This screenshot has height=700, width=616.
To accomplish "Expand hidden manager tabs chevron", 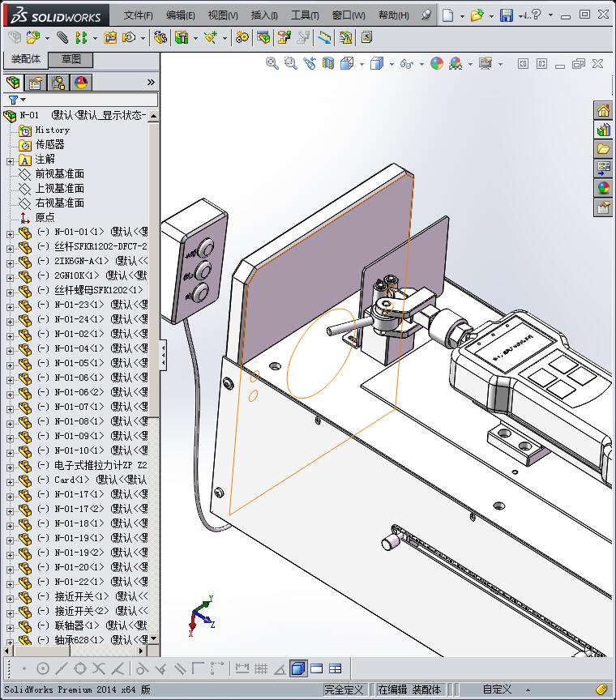I will [x=151, y=82].
